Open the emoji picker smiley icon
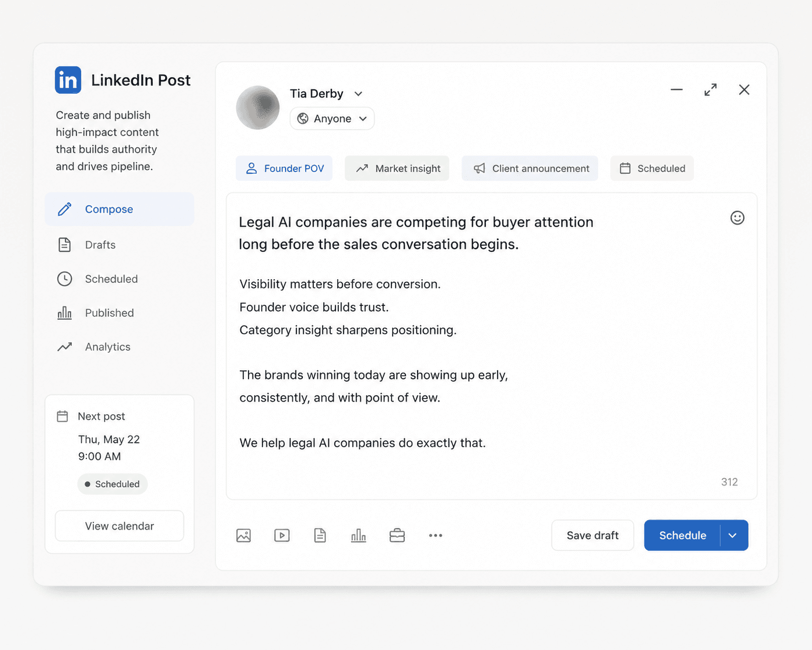Image resolution: width=812 pixels, height=650 pixels. click(x=737, y=218)
